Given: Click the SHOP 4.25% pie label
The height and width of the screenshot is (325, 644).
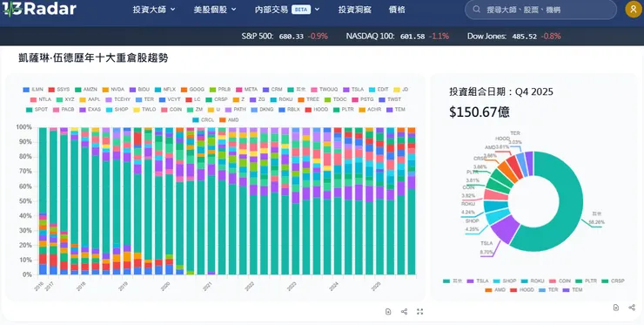Looking at the screenshot, I should click(472, 225).
